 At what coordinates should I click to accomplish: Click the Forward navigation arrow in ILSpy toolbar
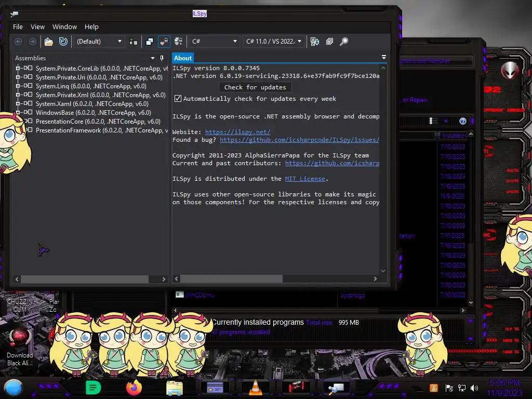click(33, 42)
